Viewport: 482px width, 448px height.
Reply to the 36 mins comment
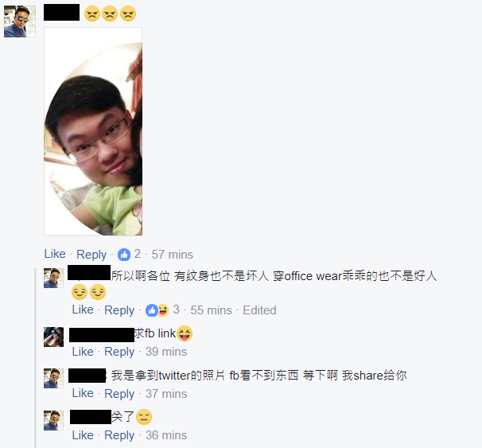pyautogui.click(x=119, y=436)
